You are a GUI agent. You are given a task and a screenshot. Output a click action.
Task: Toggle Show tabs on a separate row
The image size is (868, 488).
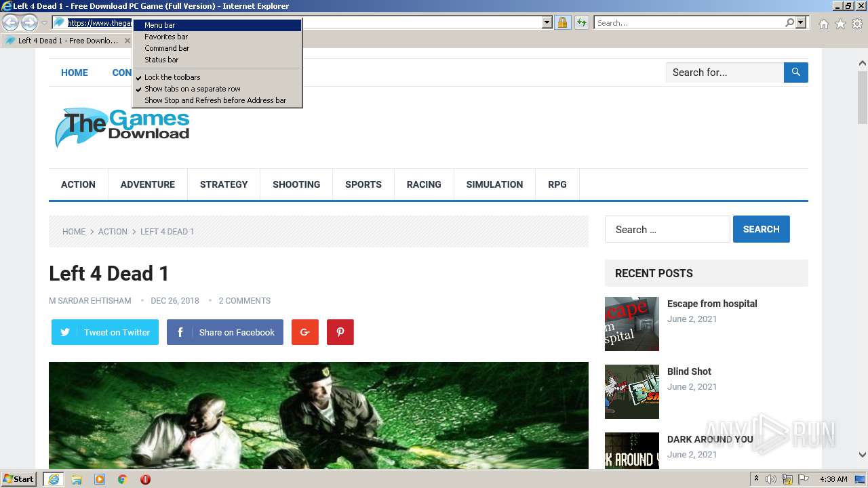tap(217, 89)
